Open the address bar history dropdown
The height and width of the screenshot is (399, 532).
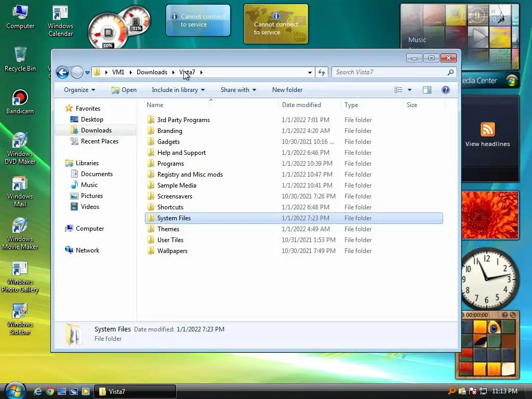pos(310,72)
